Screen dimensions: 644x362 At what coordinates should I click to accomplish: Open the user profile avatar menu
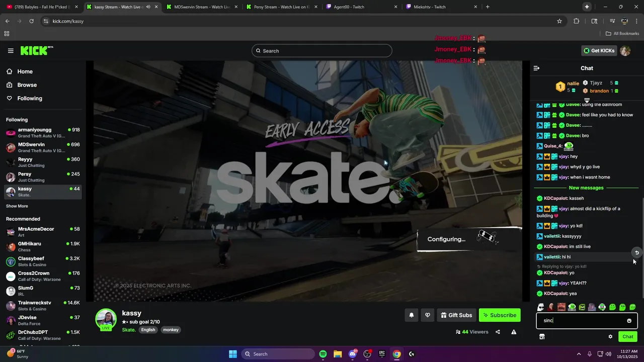(625, 51)
